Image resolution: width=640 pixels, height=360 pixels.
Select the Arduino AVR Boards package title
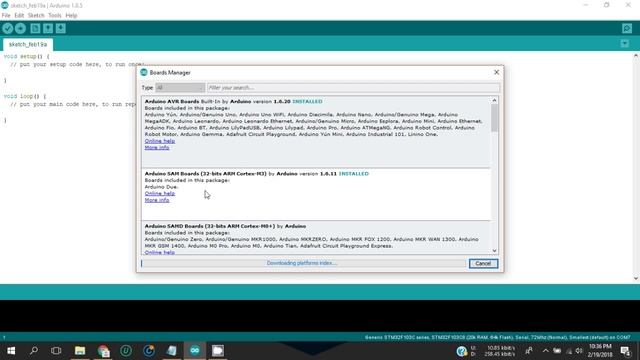tap(172, 101)
